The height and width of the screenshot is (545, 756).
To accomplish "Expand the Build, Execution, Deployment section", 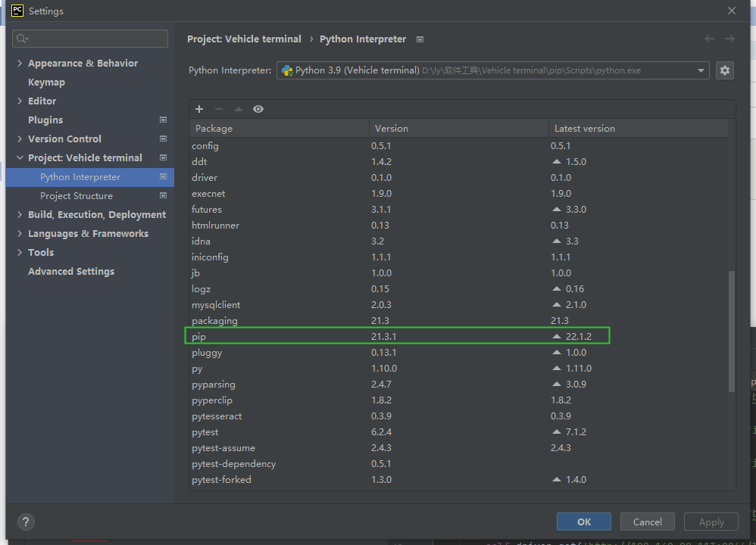I will 20,215.
